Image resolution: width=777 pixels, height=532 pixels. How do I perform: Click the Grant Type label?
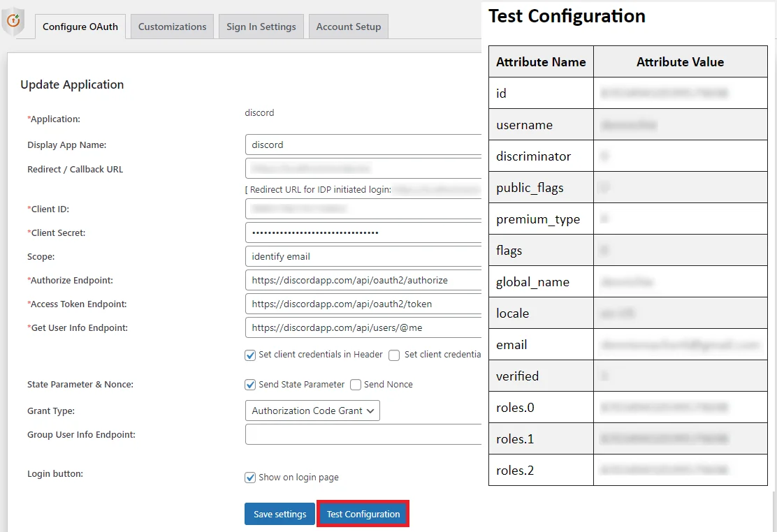click(51, 411)
